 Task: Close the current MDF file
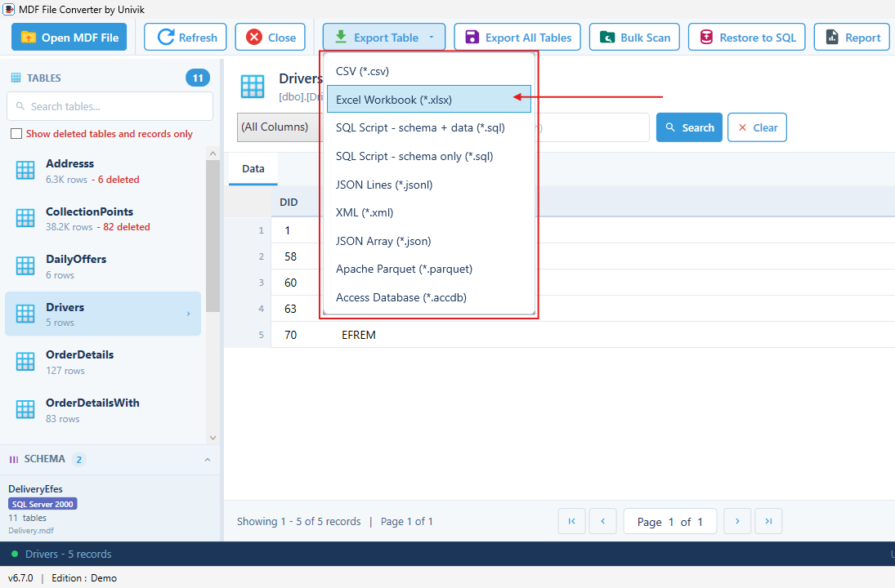[271, 38]
